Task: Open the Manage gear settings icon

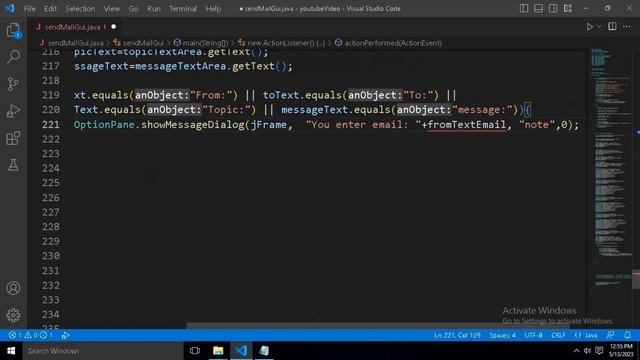Action: pyautogui.click(x=13, y=315)
